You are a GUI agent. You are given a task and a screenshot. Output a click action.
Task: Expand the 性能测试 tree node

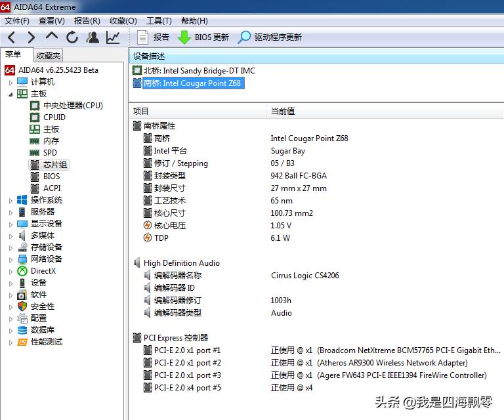coord(10,343)
